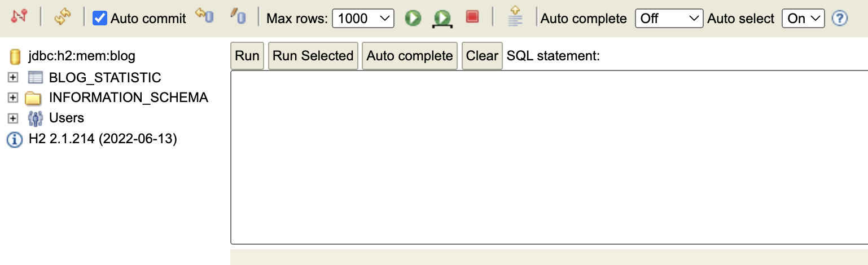868x265 pixels.
Task: Click the Commit icon
Action: [x=238, y=16]
